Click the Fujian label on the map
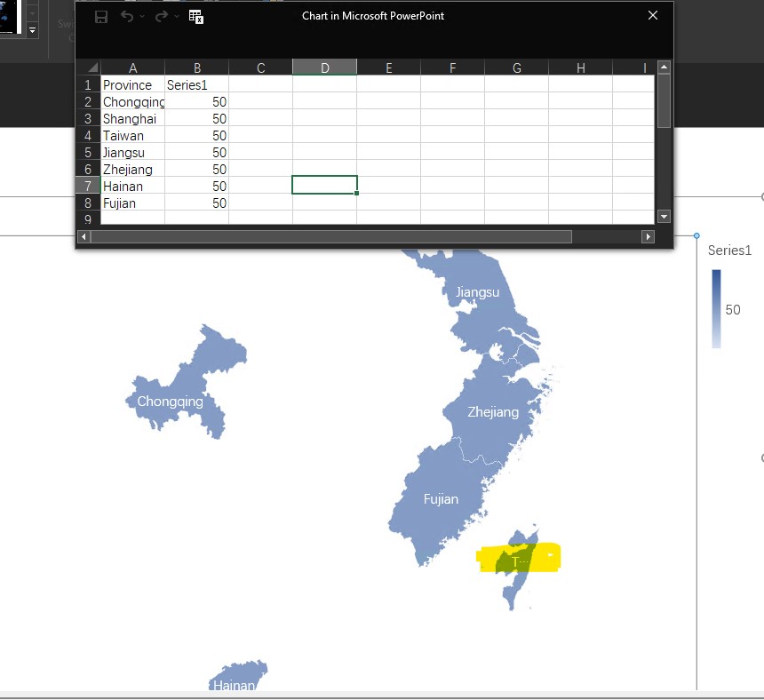The width and height of the screenshot is (764, 700). click(441, 499)
